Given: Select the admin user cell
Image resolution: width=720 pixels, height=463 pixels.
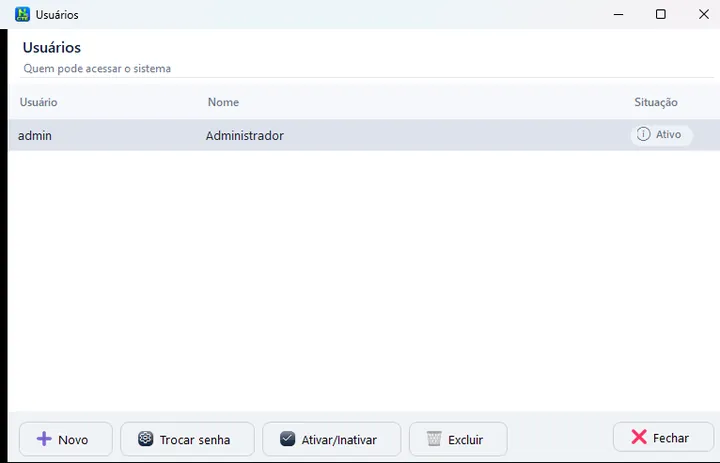Looking at the screenshot, I should (35, 136).
